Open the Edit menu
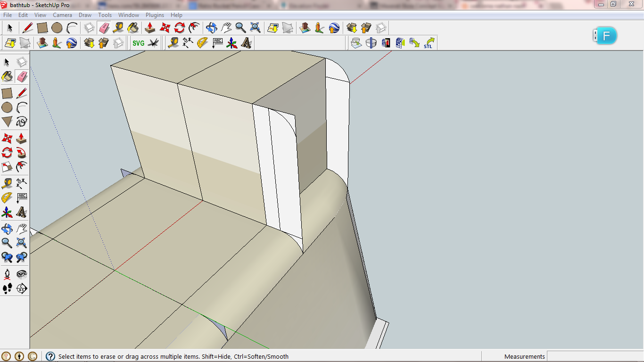The width and height of the screenshot is (644, 362). [x=23, y=15]
